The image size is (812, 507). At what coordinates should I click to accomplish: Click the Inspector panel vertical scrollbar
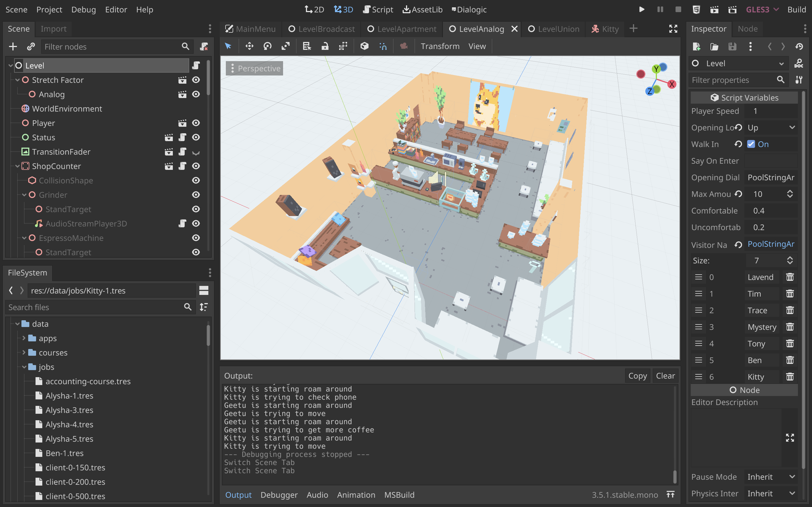pos(804,280)
